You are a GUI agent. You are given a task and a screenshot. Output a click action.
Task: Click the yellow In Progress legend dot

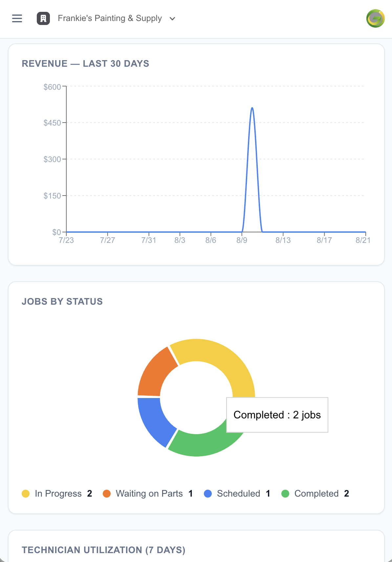(26, 494)
